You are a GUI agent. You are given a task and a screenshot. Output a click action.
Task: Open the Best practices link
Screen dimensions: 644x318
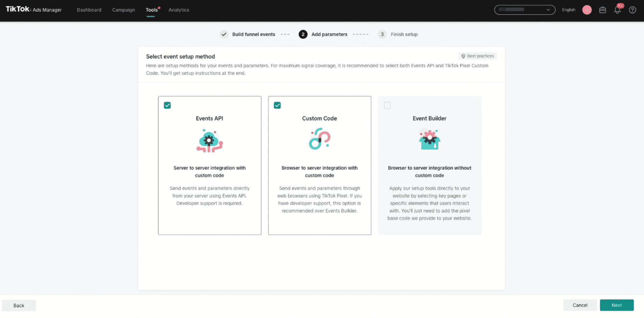click(477, 56)
